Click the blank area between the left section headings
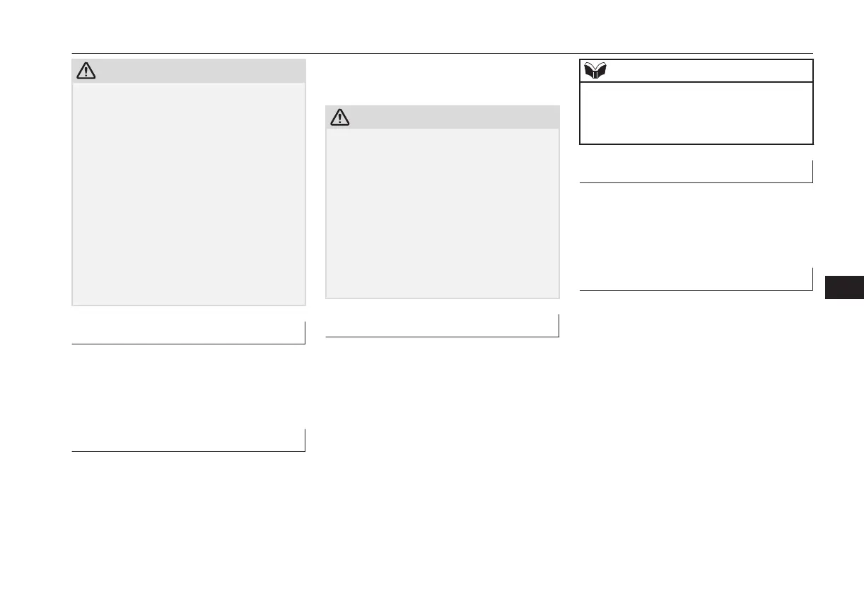 (189, 386)
